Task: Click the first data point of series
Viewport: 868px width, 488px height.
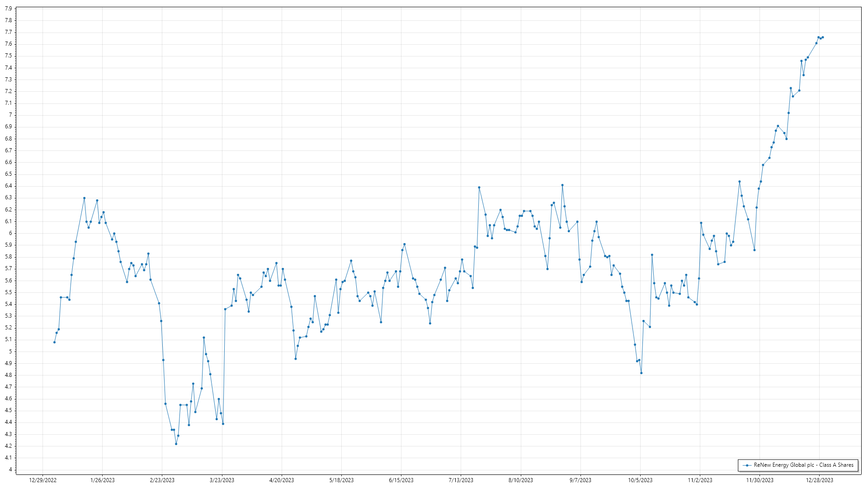Action: [54, 342]
